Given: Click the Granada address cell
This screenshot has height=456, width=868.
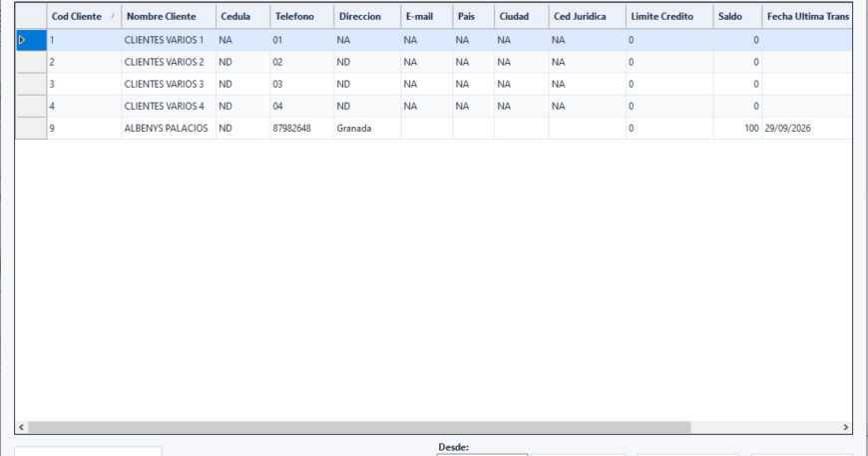Looking at the screenshot, I should pyautogui.click(x=367, y=129).
